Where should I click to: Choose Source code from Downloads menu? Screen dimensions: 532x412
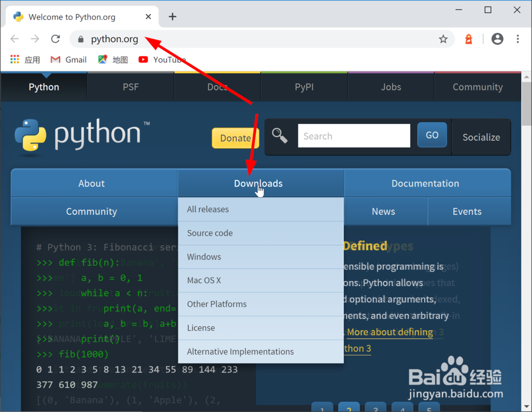tap(261, 233)
